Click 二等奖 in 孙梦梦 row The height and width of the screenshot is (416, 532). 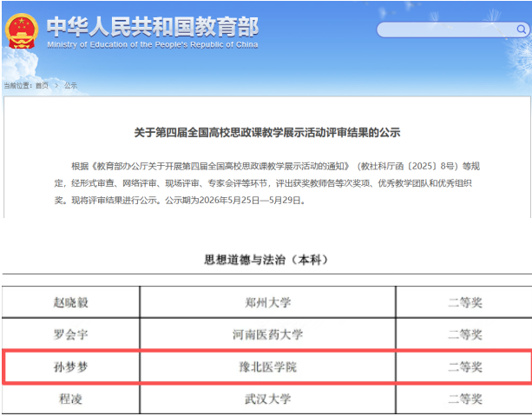tap(465, 366)
